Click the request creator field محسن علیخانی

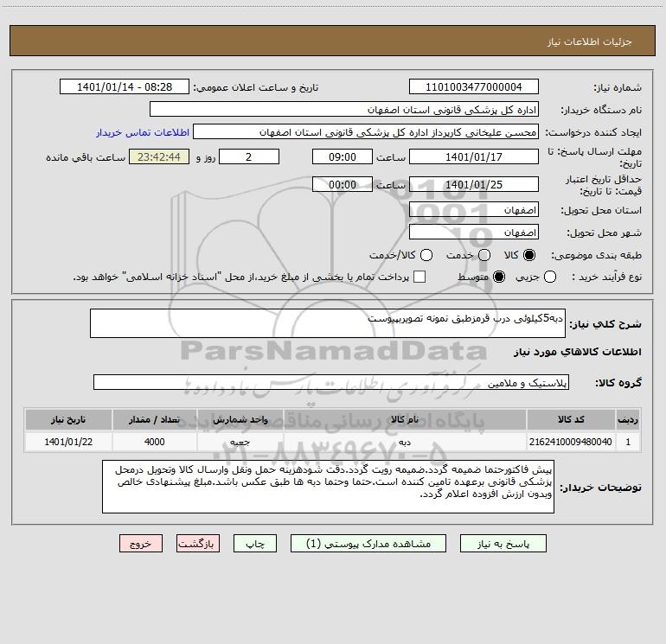[366, 132]
